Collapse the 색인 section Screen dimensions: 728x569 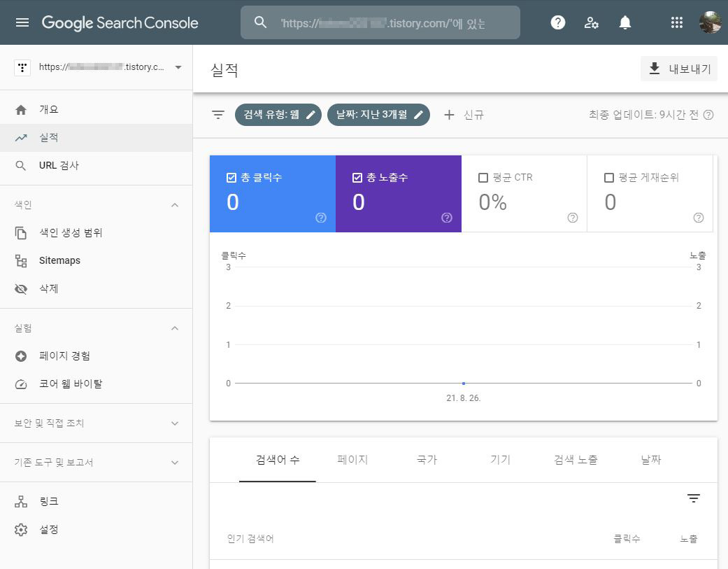(175, 205)
